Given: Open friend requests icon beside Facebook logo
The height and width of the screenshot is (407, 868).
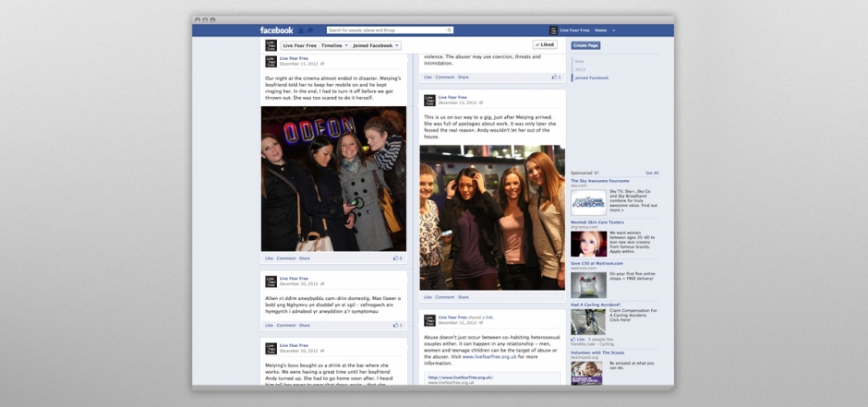Looking at the screenshot, I should click(301, 30).
